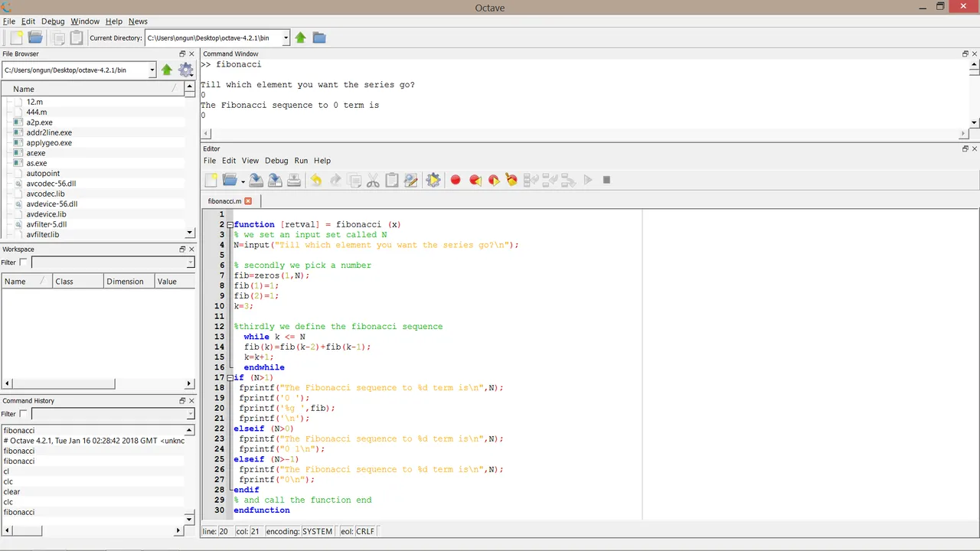Image resolution: width=980 pixels, height=551 pixels.
Task: Sort Workspace by Value column
Action: point(175,282)
